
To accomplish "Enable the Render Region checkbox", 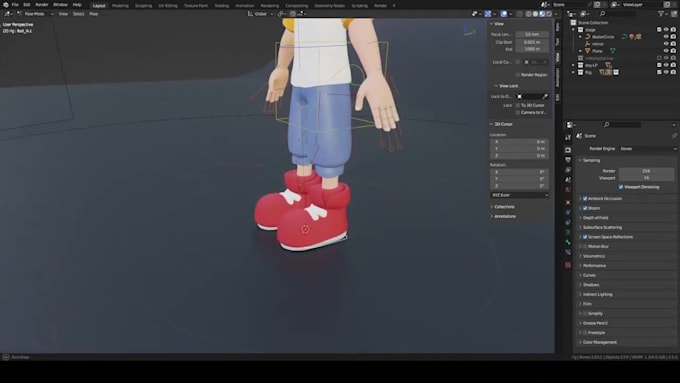I will (517, 75).
